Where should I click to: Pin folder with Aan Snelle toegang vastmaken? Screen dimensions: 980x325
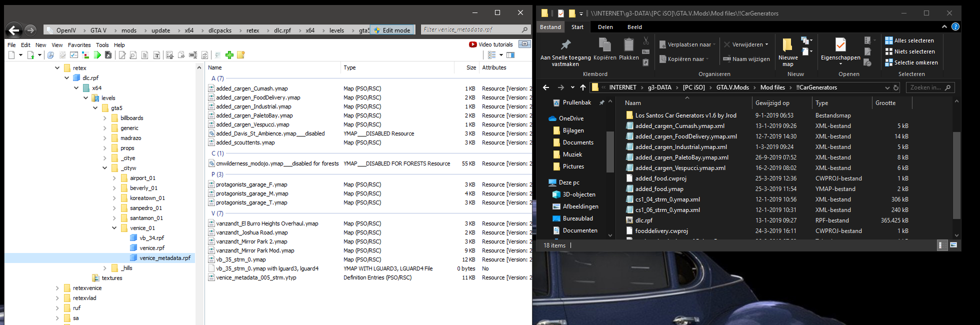(x=565, y=52)
